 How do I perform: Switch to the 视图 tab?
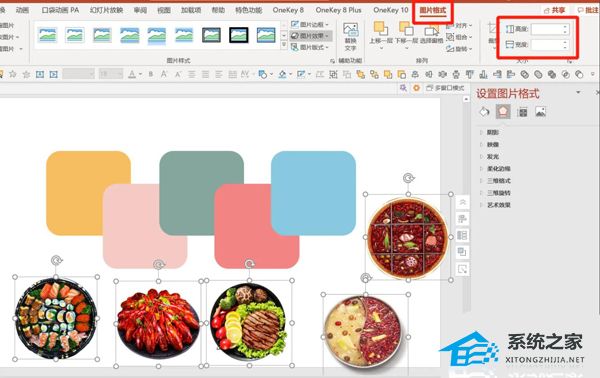164,10
